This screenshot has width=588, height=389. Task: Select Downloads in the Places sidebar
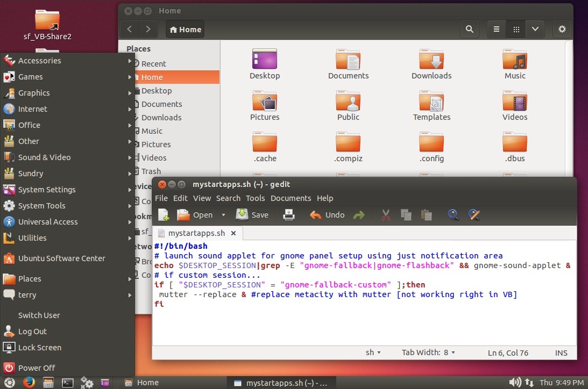pyautogui.click(x=177, y=118)
